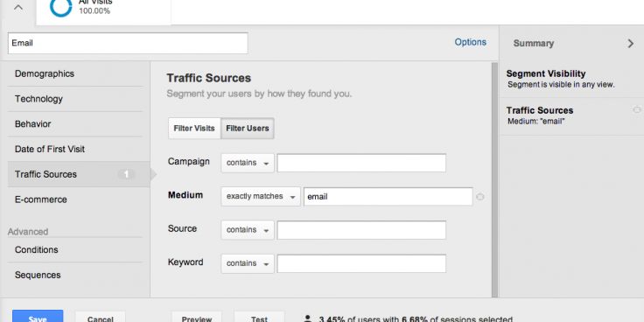
Task: Collapse the segment panel with up chevron
Action: pyautogui.click(x=18, y=7)
